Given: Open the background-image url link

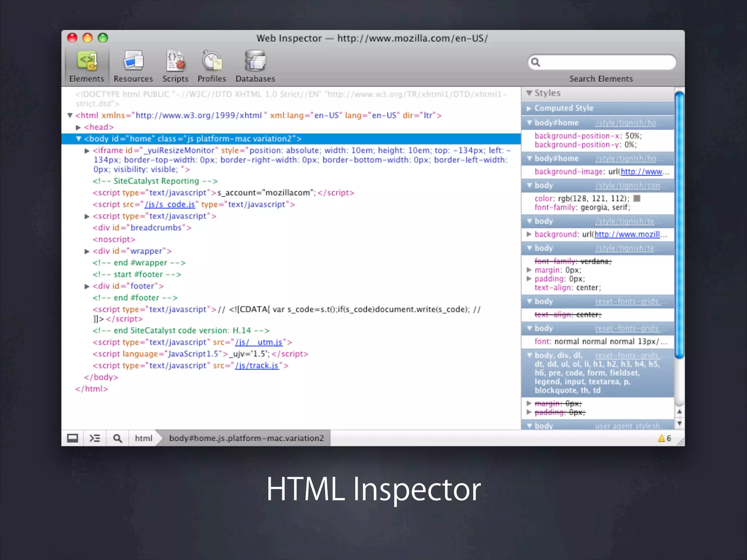Looking at the screenshot, I should [x=642, y=172].
